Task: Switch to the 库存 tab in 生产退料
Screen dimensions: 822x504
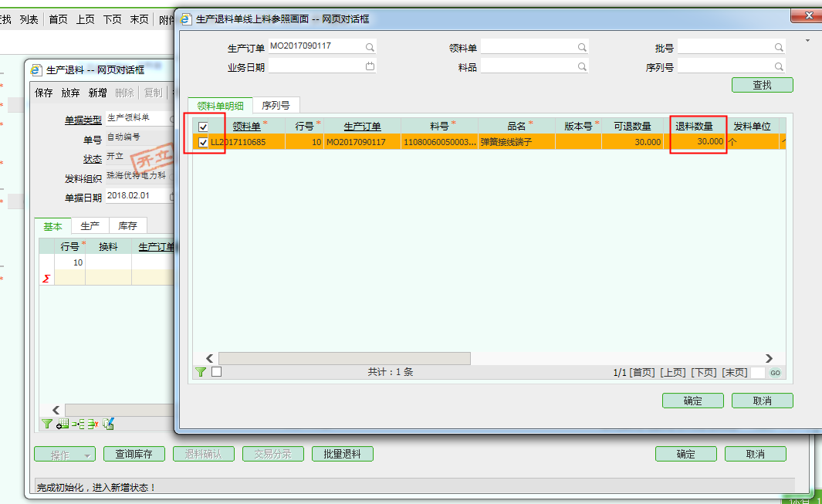Action: point(127,226)
